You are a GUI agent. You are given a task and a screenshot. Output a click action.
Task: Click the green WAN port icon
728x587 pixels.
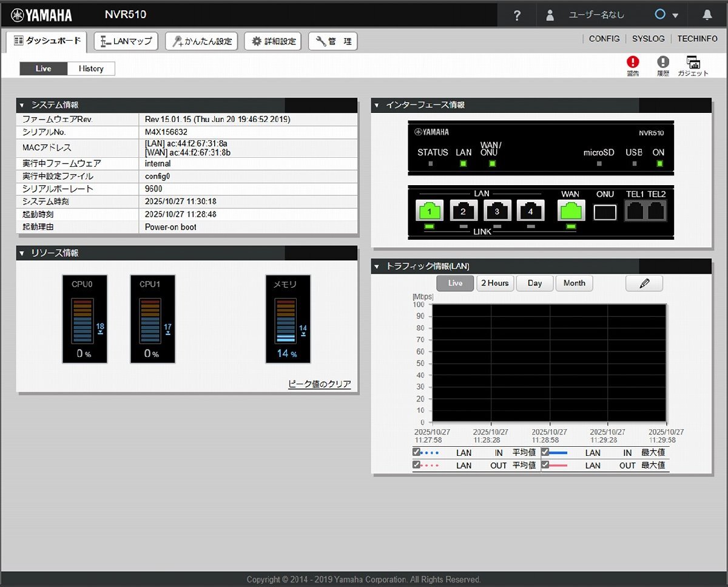[571, 211]
